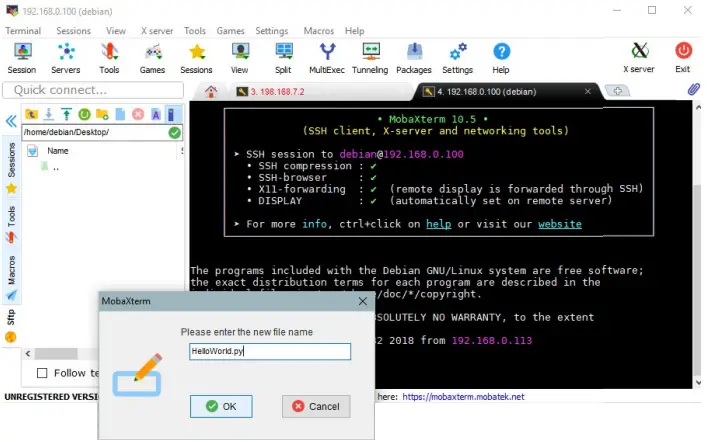The height and width of the screenshot is (442, 707).
Task: Click the red delete icon in SFTP toolbar
Action: [138, 114]
